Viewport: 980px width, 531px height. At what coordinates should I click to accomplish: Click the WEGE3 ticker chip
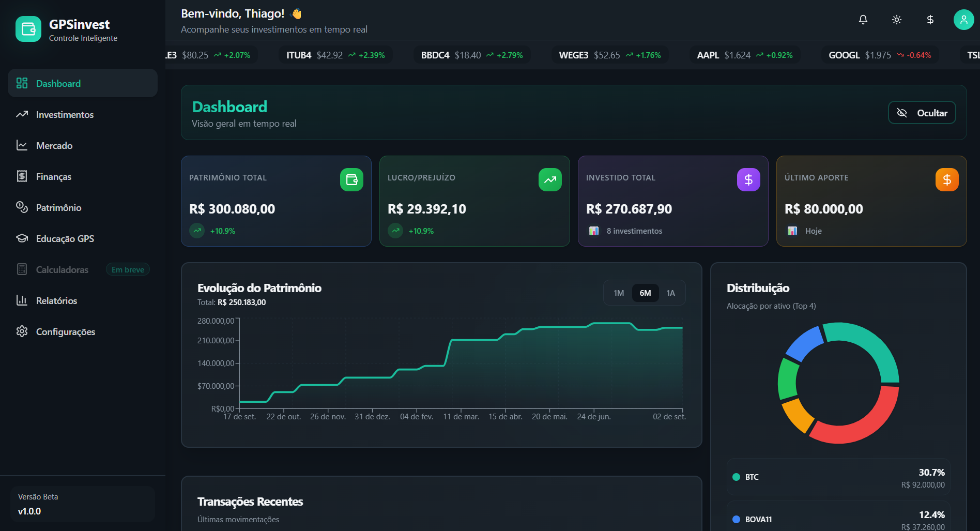pyautogui.click(x=610, y=55)
